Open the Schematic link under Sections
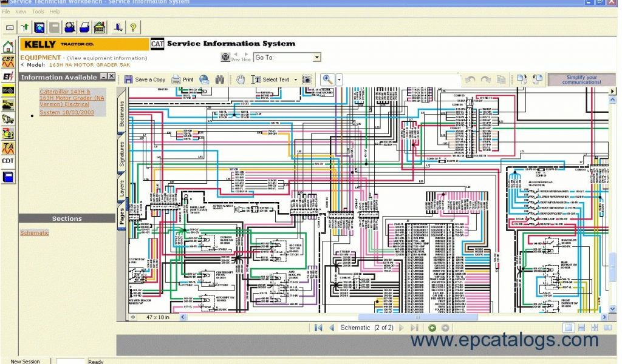Image resolution: width=622 pixels, height=364 pixels. (35, 233)
